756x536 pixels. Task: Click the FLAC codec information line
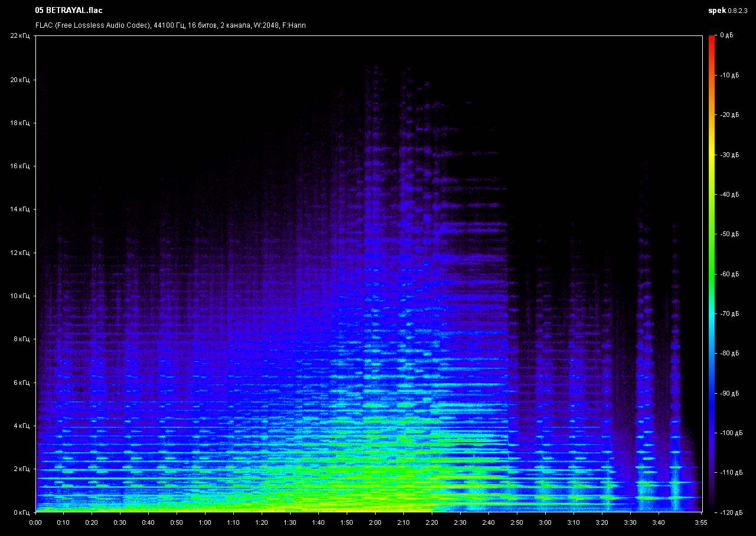[x=170, y=25]
